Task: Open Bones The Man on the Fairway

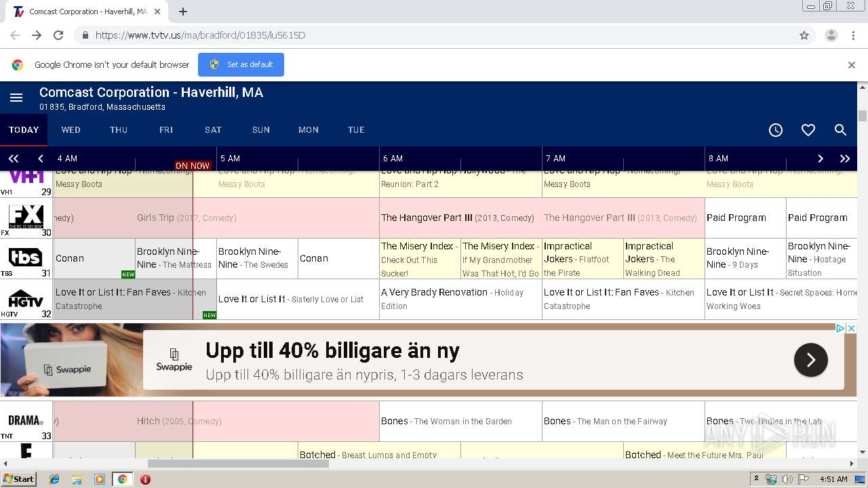Action: [x=623, y=421]
